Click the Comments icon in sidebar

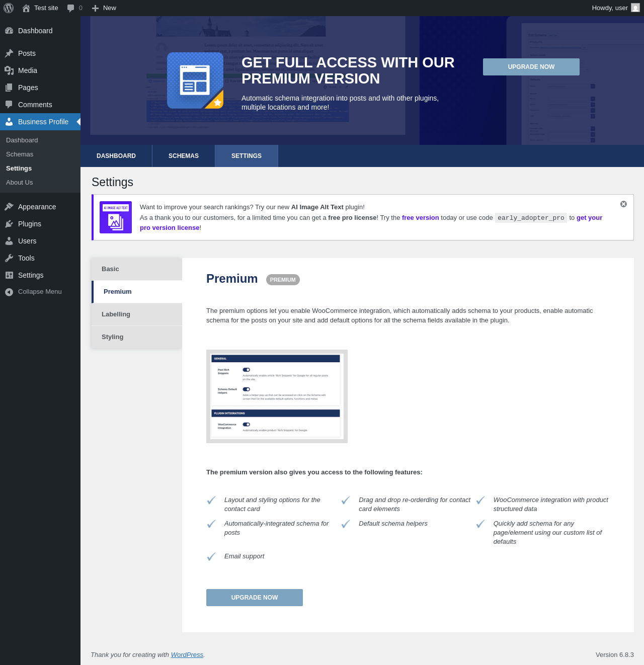point(9,105)
